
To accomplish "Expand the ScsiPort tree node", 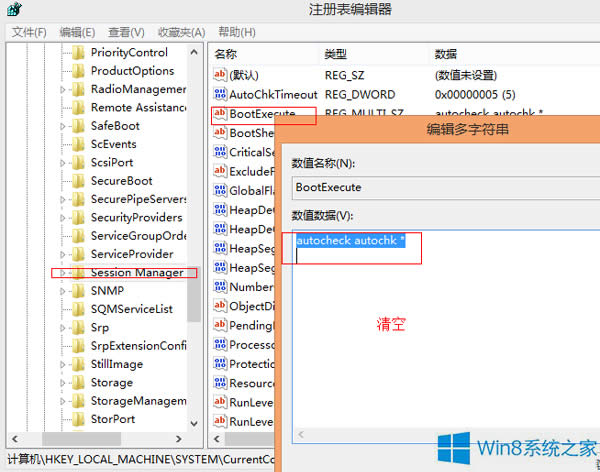I will pyautogui.click(x=63, y=163).
